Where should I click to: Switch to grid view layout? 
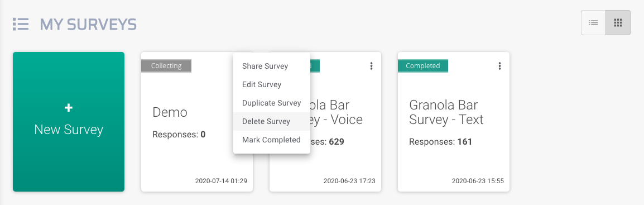618,22
